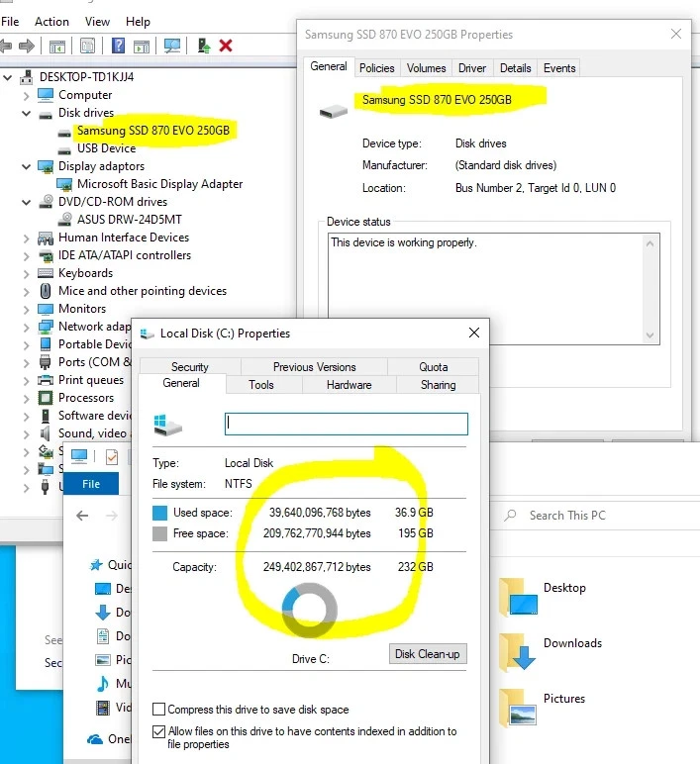Open the Driver tab
The image size is (700, 764).
coord(472,68)
